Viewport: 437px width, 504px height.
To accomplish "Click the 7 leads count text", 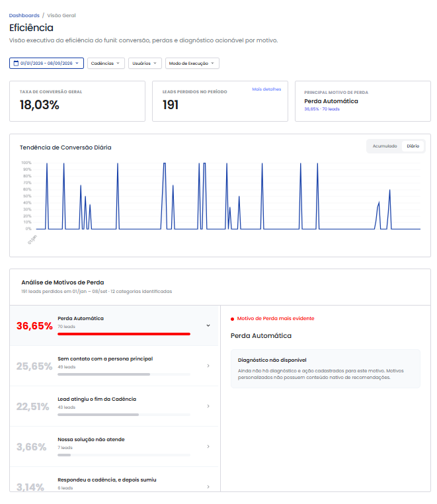I will coord(65,447).
